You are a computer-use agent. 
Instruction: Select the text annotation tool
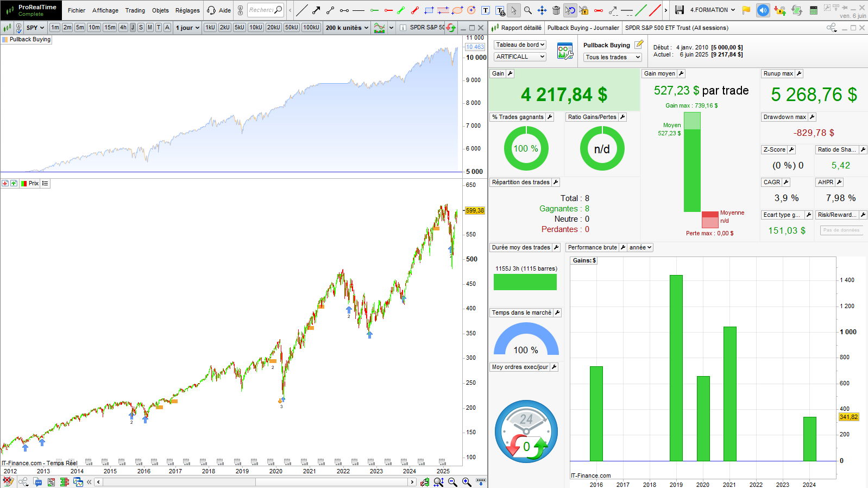click(486, 10)
